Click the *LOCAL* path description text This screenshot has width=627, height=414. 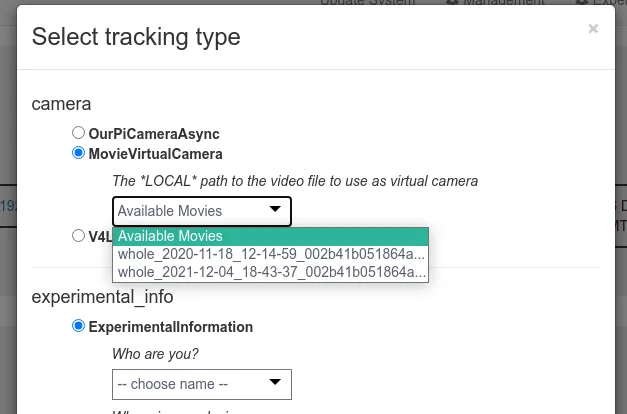[x=295, y=181]
